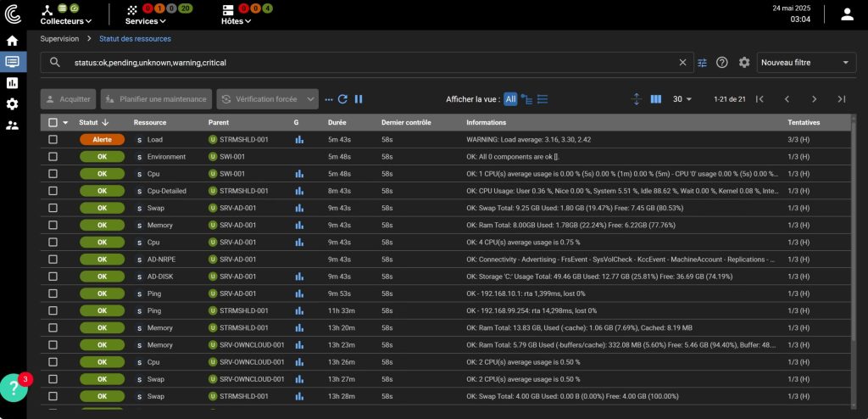Open the configuration gear in left sidebar
868x419 pixels.
(x=12, y=104)
